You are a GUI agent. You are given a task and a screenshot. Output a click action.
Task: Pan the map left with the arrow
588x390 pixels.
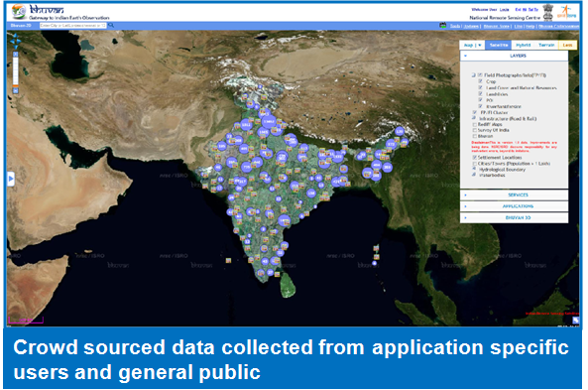pos(11,41)
